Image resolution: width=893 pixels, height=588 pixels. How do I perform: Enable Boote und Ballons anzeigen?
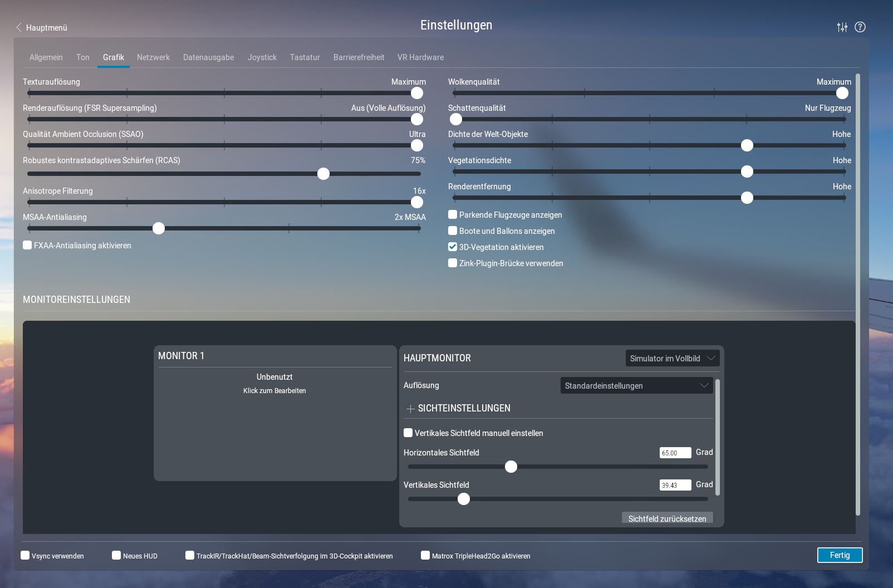click(453, 231)
